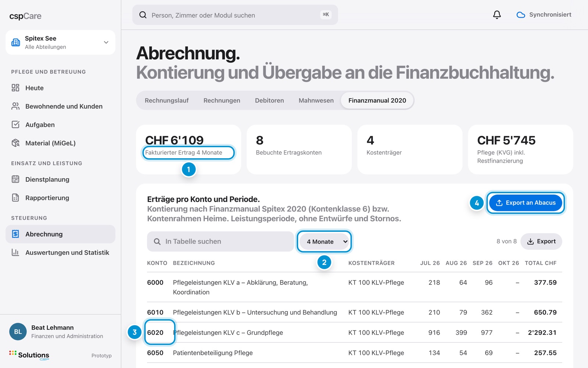Screen dimensions: 588x368
Task: Click the Bewohnende und Kunden people icon
Action: [x=15, y=106]
